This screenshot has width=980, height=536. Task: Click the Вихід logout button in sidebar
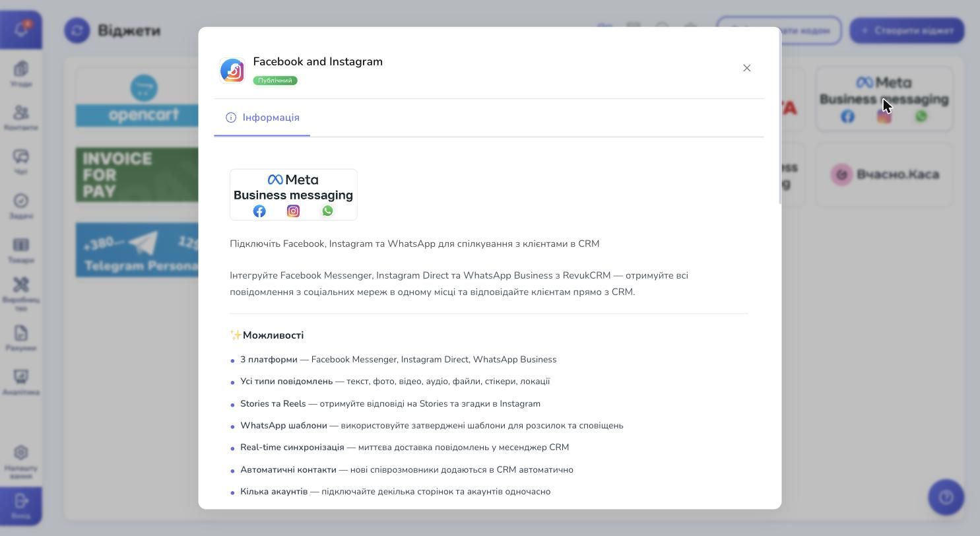tap(21, 506)
